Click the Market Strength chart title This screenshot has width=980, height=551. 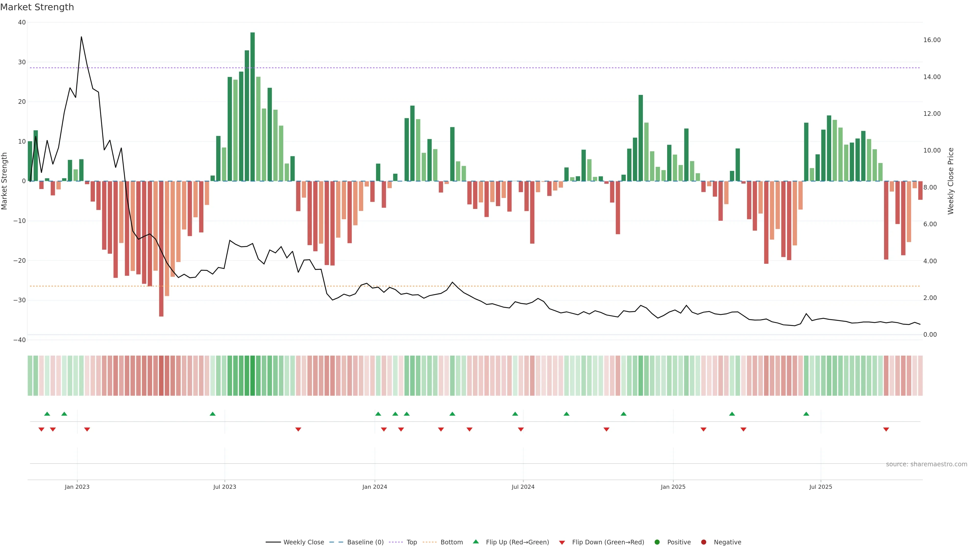click(37, 7)
